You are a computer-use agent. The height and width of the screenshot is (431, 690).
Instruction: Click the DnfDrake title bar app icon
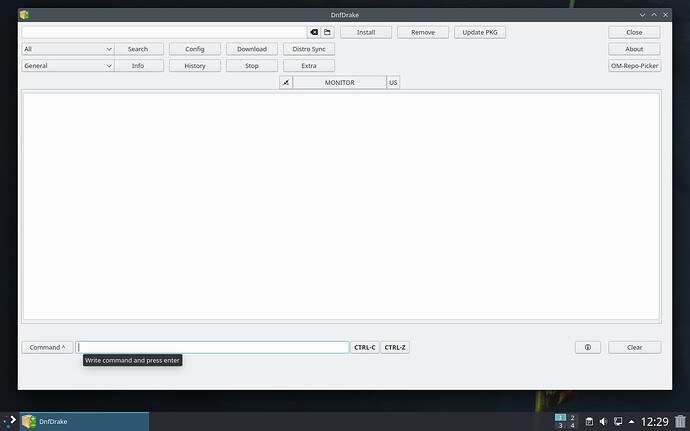(24, 15)
